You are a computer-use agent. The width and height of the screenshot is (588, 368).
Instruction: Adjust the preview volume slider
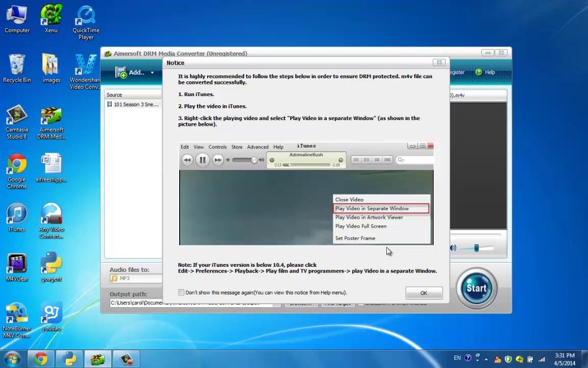476,248
